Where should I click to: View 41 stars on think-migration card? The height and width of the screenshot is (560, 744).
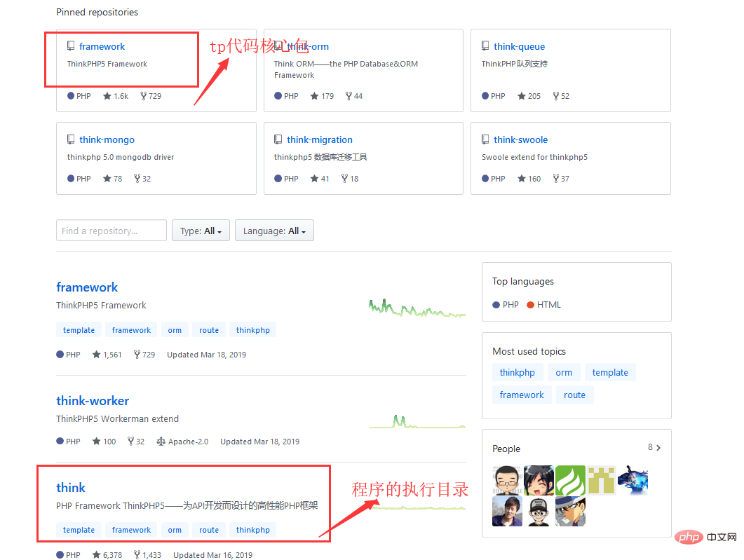click(x=320, y=179)
